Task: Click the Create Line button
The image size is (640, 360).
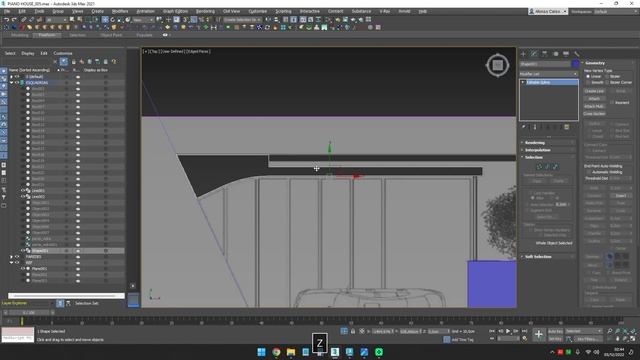Action: point(594,91)
